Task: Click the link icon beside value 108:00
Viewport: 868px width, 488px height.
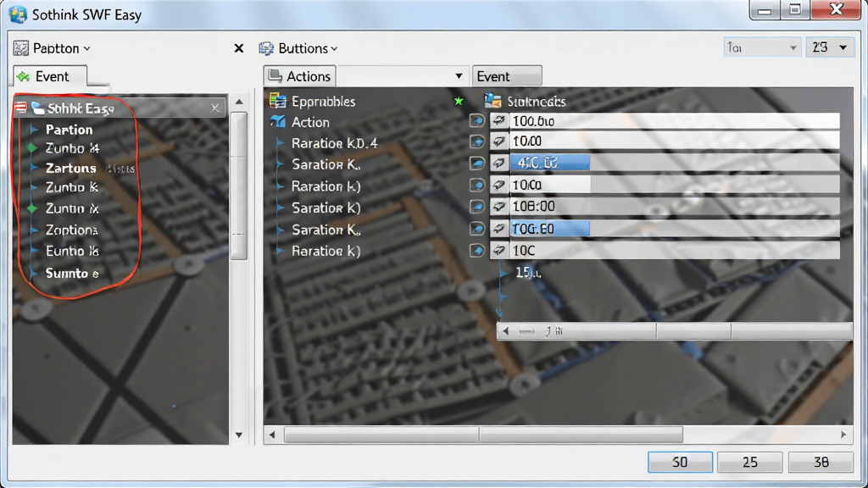Action: [498, 207]
